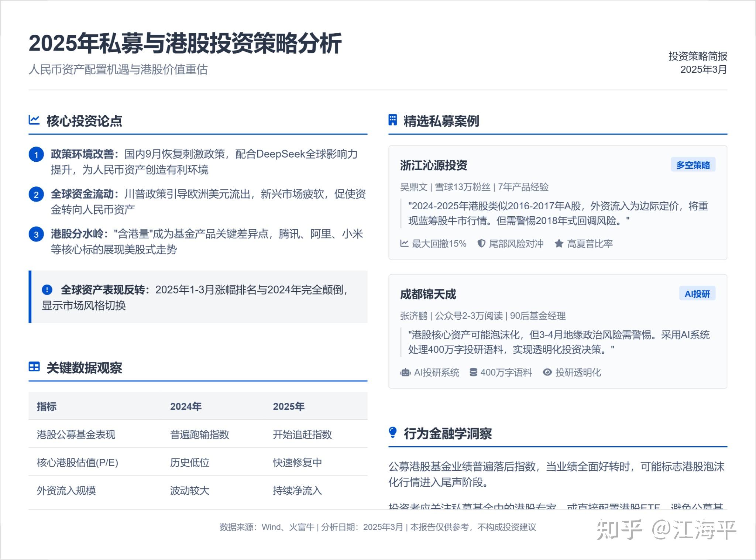Click the 2024年 column header
Image resolution: width=756 pixels, height=560 pixels.
(x=186, y=406)
